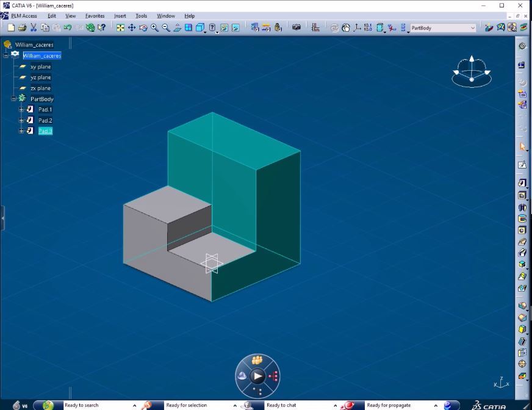The image size is (532, 410).
Task: Open the Insert menu
Action: click(x=120, y=16)
